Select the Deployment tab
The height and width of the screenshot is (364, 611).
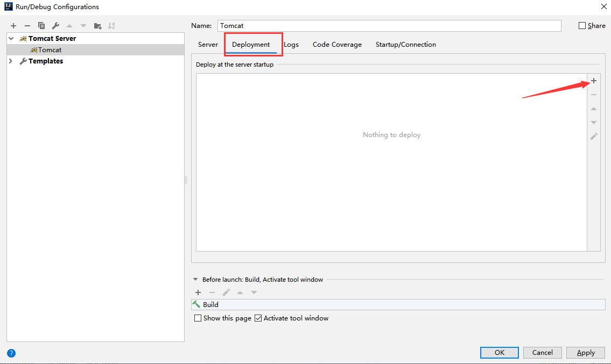[x=250, y=45]
